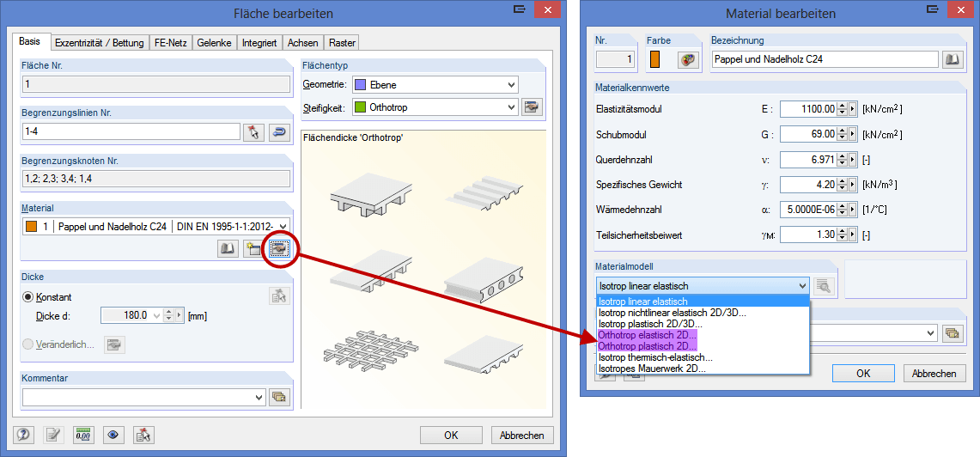Open the Material dropdown in Fläche bearbeiten

(283, 226)
